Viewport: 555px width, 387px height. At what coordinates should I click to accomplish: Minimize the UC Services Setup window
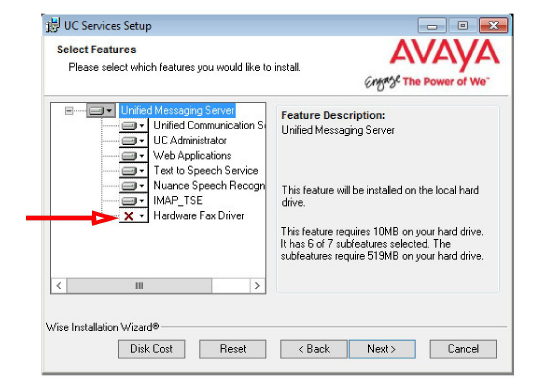(x=432, y=25)
